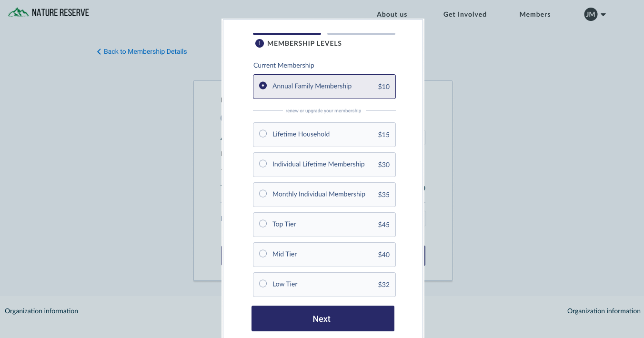Viewport: 644px width, 338px height.
Task: Click the left Organization information footer link
Action: [x=41, y=311]
